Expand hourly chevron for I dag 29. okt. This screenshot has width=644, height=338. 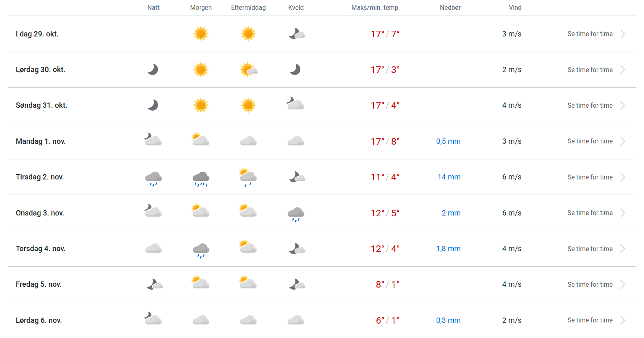point(623,34)
